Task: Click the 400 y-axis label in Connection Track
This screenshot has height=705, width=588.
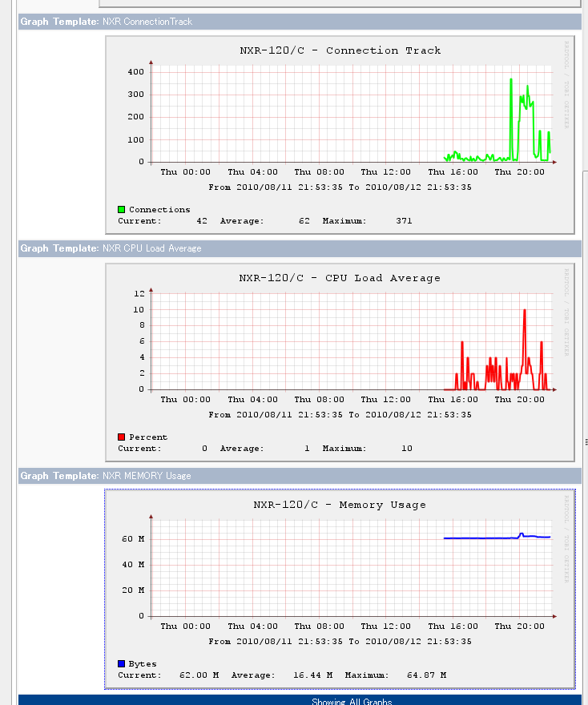Action: (x=135, y=72)
